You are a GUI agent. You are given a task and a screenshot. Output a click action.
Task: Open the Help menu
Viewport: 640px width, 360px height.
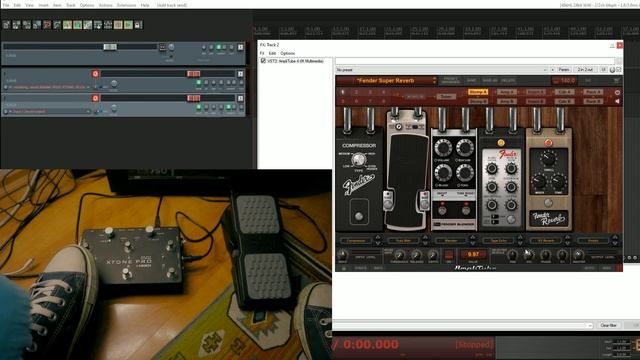[145, 5]
